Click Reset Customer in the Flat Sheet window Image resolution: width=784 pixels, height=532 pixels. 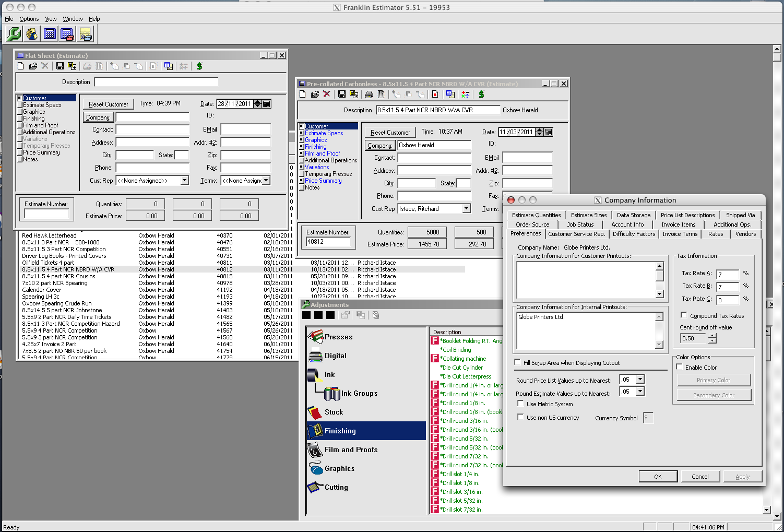(108, 104)
